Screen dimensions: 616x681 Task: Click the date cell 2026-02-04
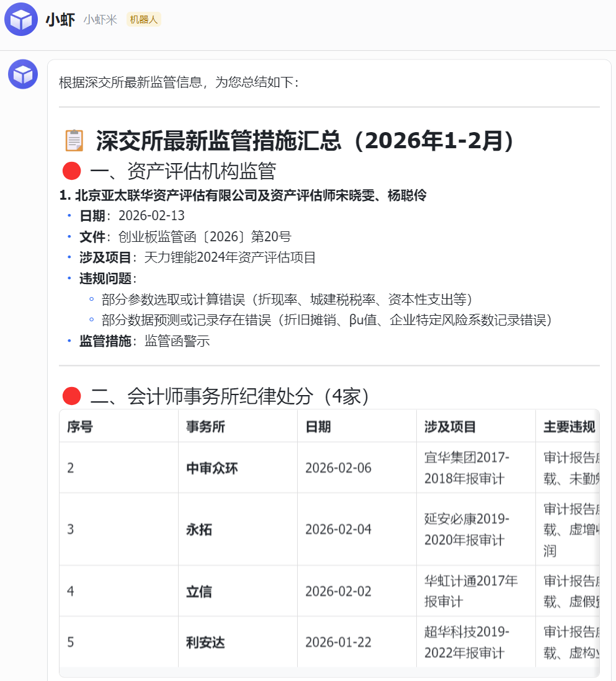click(x=357, y=529)
